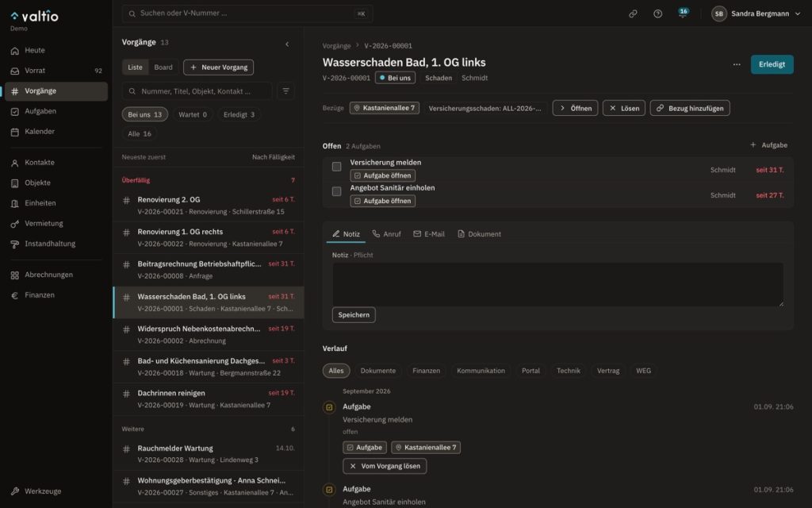Select Vorgänge in the sidebar
812x508 pixels.
[56, 91]
